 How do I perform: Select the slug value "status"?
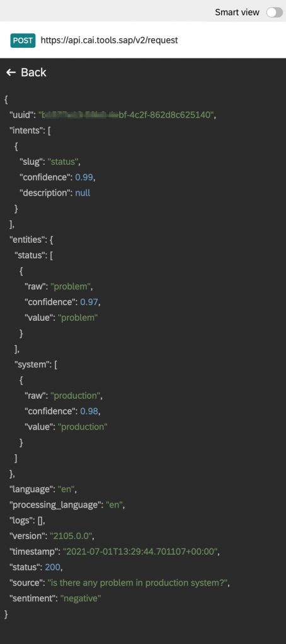(x=64, y=162)
